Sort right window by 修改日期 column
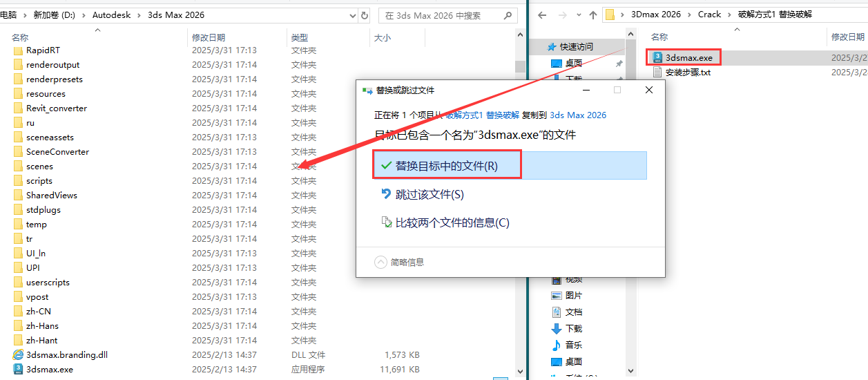Image resolution: width=868 pixels, height=380 pixels. tap(847, 37)
